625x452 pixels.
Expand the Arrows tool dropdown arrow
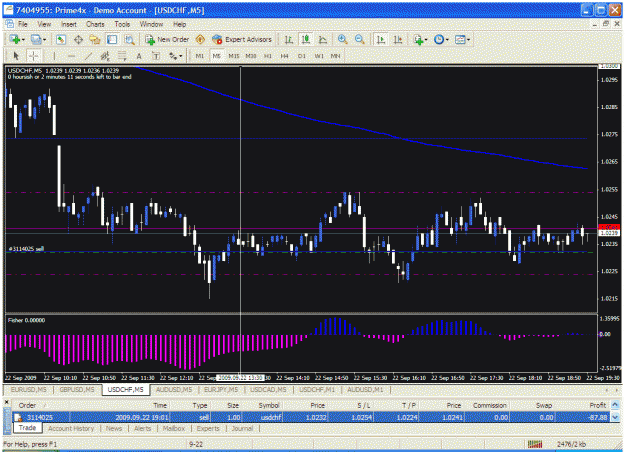(x=181, y=57)
